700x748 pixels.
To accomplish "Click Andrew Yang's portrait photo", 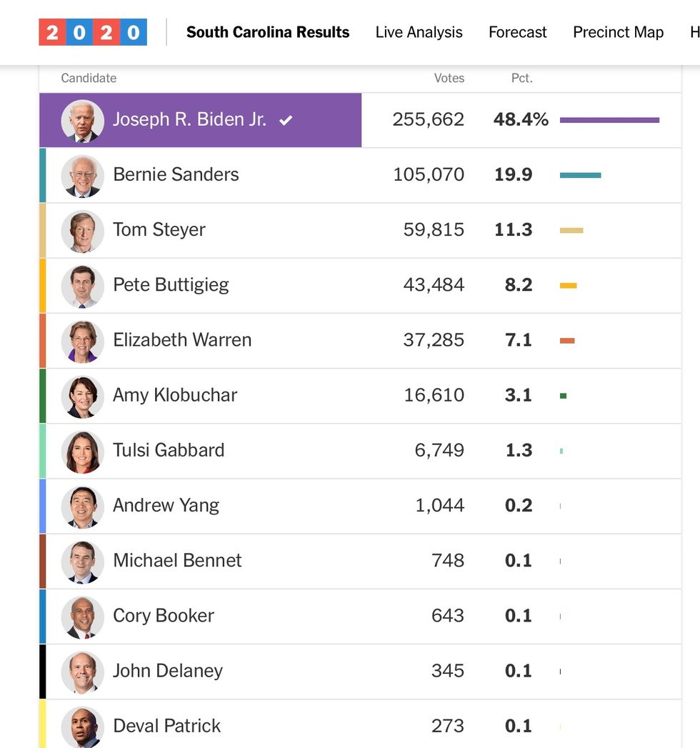I will click(x=82, y=505).
